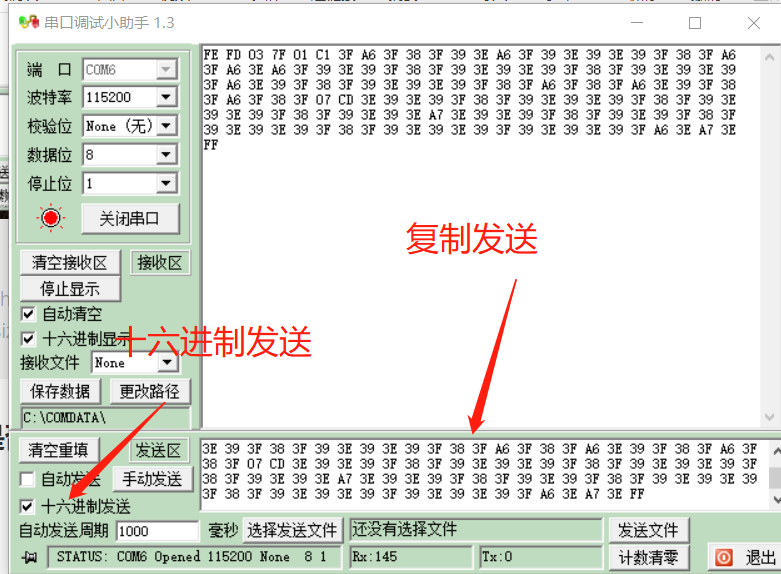Click the 保存数据 button

60,391
